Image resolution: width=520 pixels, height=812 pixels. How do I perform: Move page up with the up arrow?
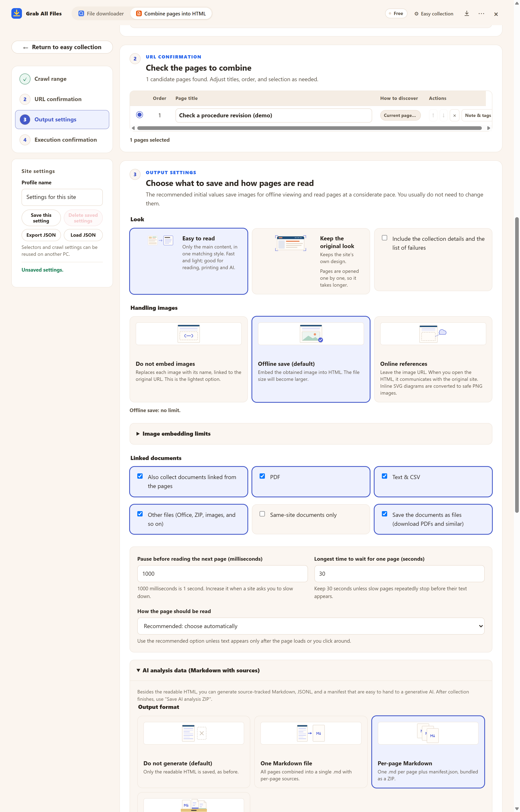click(433, 115)
